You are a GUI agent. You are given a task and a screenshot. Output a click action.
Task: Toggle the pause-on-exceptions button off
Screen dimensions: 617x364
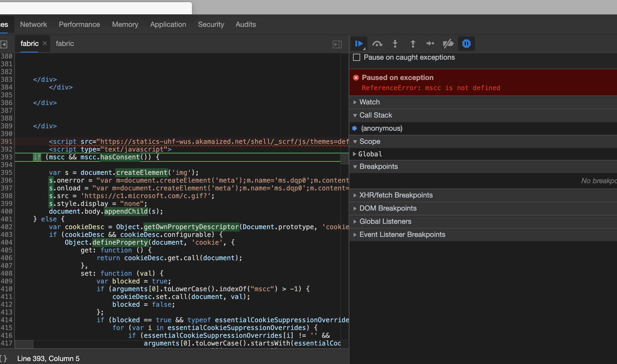466,44
